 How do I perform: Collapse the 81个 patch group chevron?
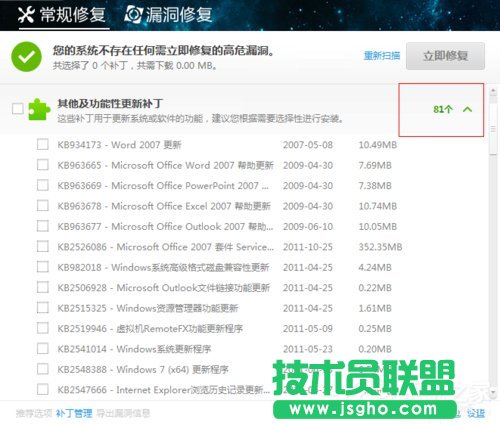(x=468, y=109)
